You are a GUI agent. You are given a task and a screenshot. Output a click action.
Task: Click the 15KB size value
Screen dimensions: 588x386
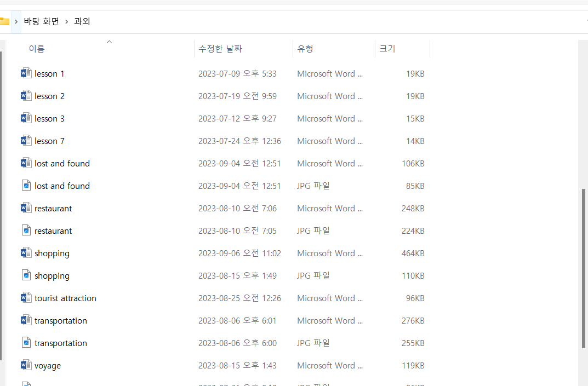[415, 119]
